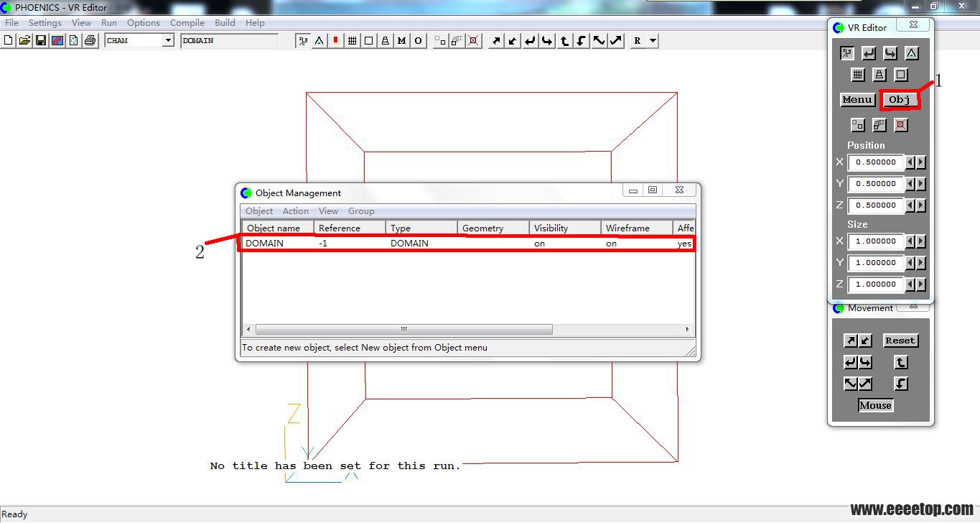This screenshot has height=523, width=980.
Task: Click the Object name column header
Action: [278, 228]
